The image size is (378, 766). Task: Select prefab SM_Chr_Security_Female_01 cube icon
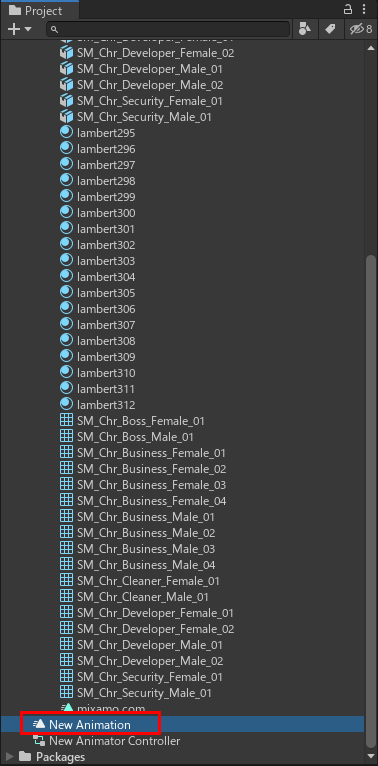pyautogui.click(x=66, y=101)
